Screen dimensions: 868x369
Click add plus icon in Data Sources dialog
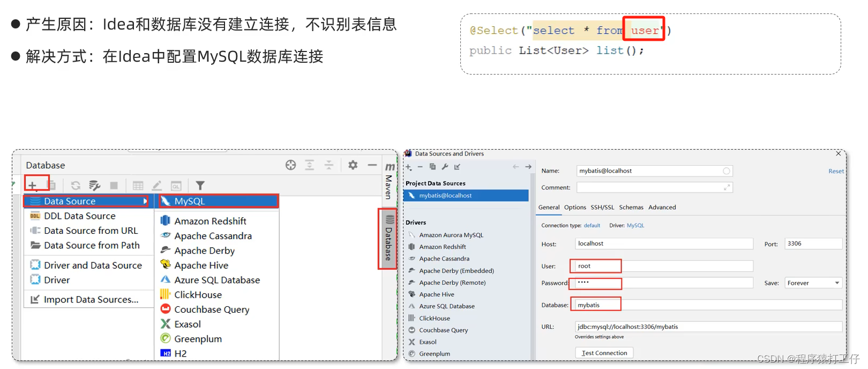(409, 167)
